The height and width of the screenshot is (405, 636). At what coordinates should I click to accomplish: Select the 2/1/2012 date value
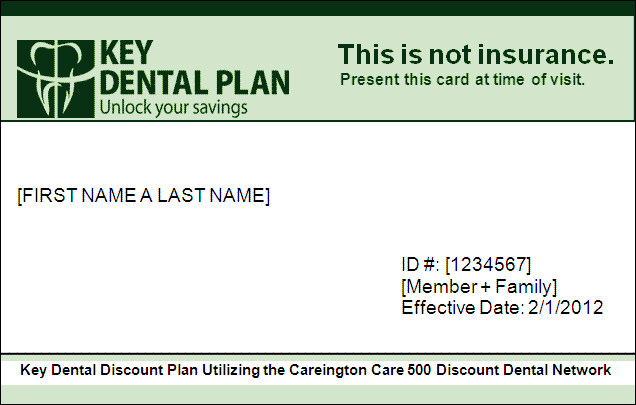point(566,307)
